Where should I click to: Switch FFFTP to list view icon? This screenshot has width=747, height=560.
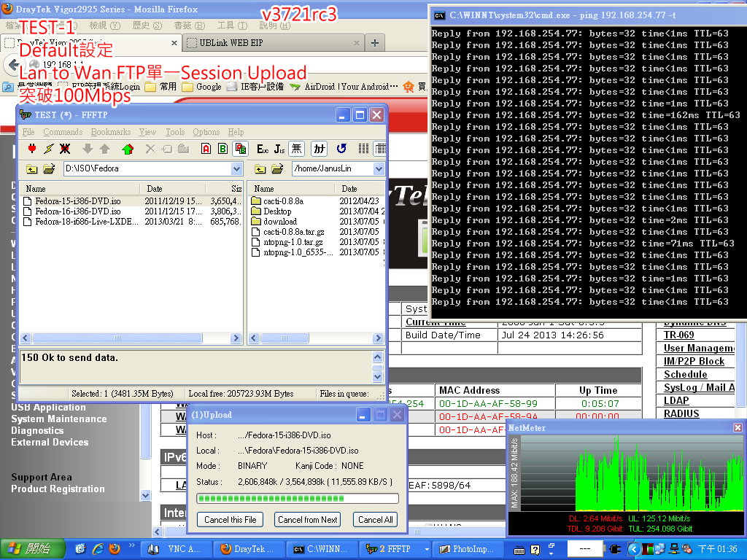(363, 149)
